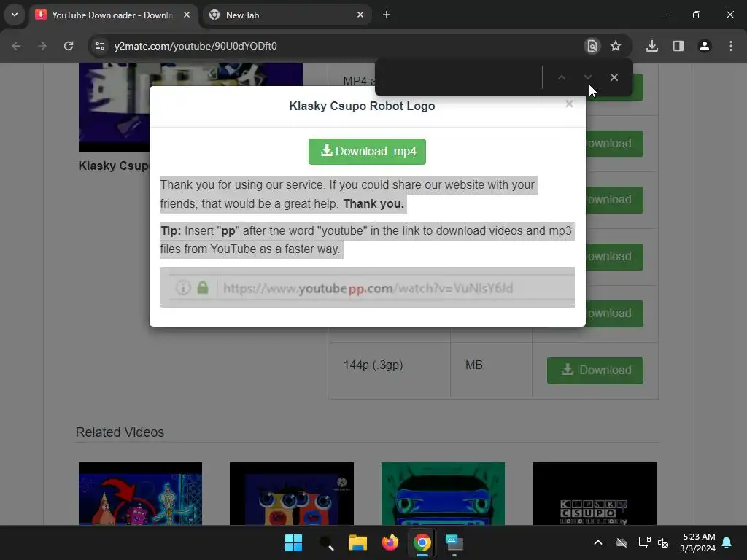The width and height of the screenshot is (747, 560).
Task: Click the Chrome taskbar icon
Action: tap(422, 542)
